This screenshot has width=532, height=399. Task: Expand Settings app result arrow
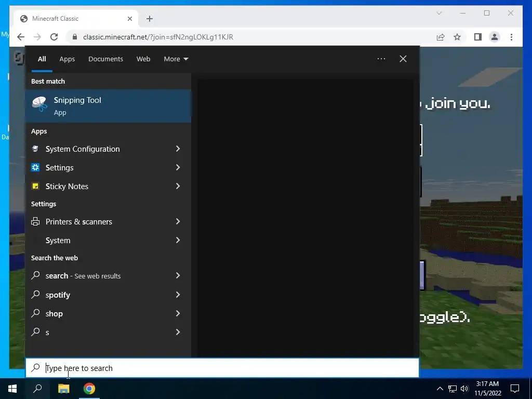pyautogui.click(x=178, y=167)
